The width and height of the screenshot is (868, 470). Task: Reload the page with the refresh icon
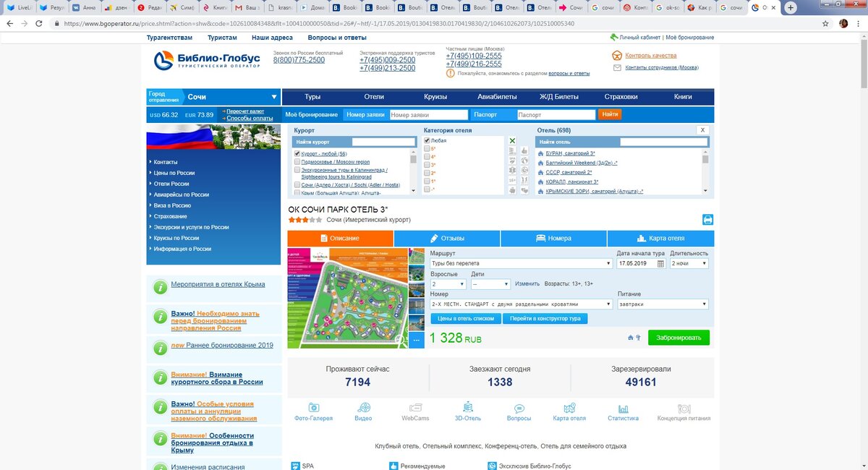click(40, 23)
